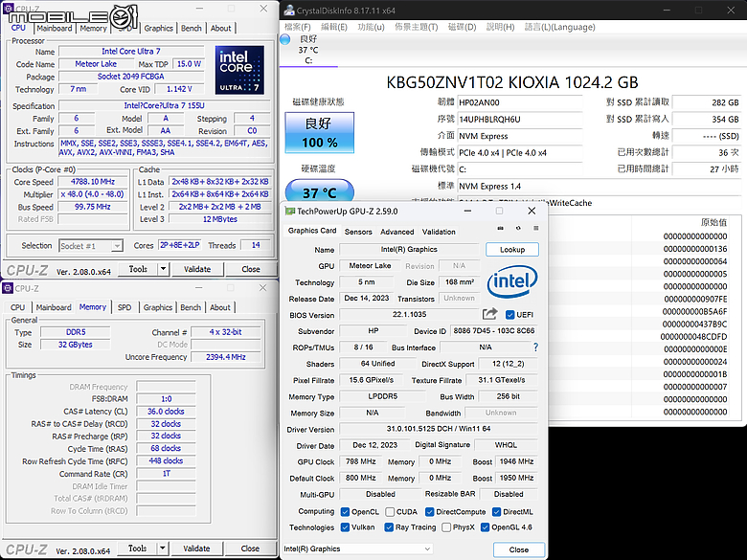747x560 pixels.
Task: Click the CrystalDiskInfo title bar app icon
Action: (288, 10)
